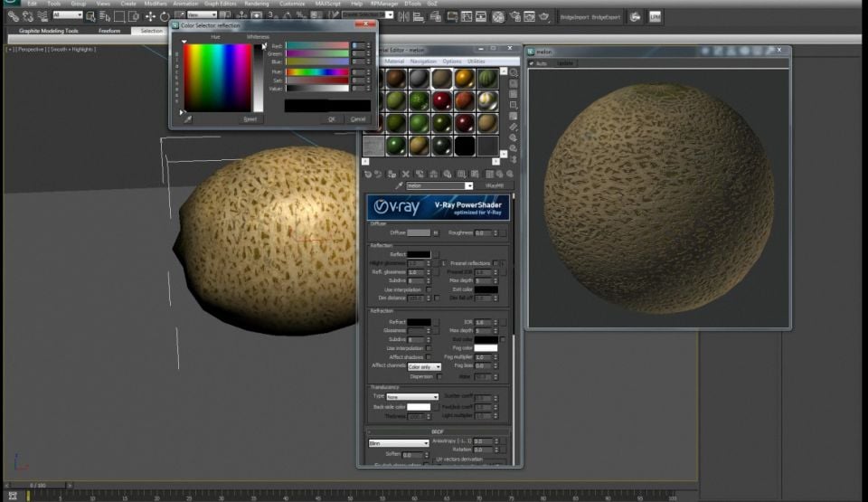Click Assign Material to Selection icon
Screen dimensions: 868x502
392,174
